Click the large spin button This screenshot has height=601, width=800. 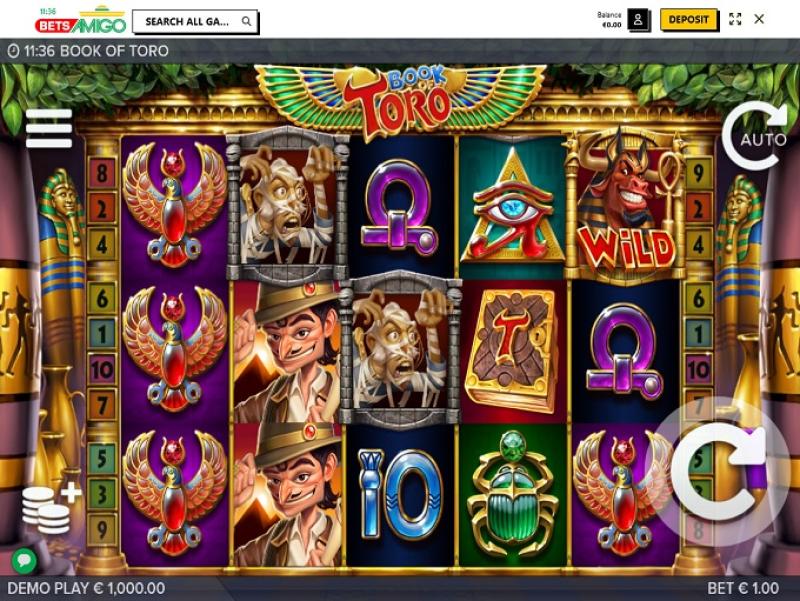coord(718,471)
